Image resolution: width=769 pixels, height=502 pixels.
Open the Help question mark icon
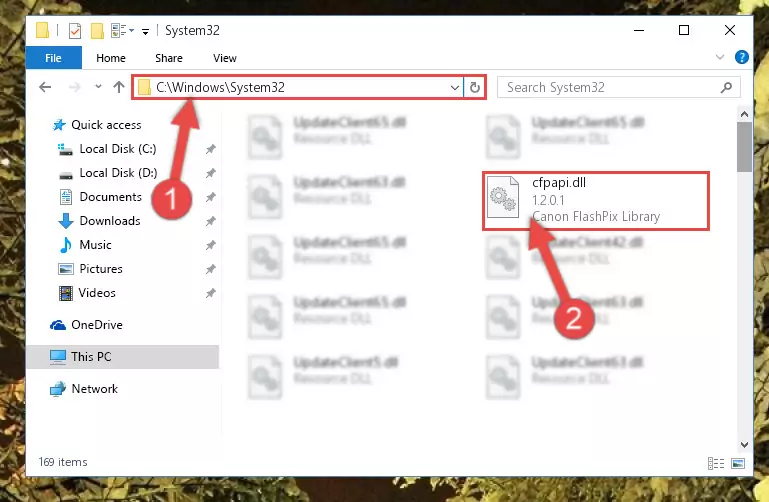(x=742, y=57)
